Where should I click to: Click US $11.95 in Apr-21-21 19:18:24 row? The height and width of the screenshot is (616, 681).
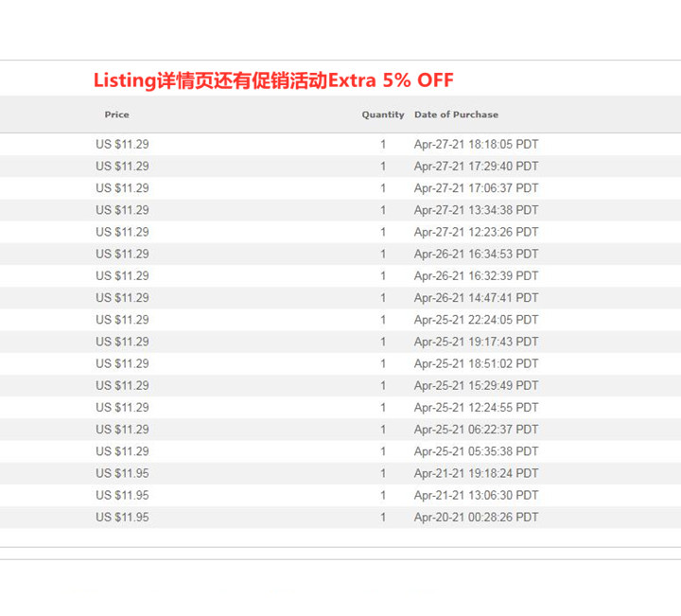(x=122, y=473)
